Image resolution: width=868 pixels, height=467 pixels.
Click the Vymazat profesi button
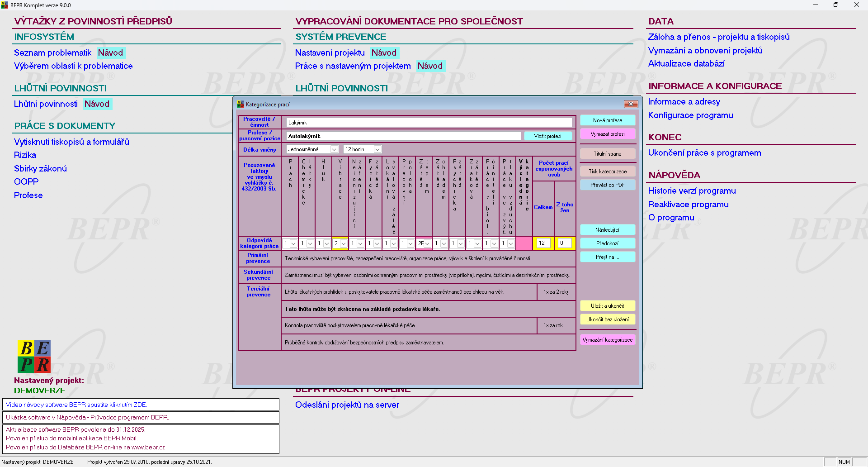tap(608, 134)
